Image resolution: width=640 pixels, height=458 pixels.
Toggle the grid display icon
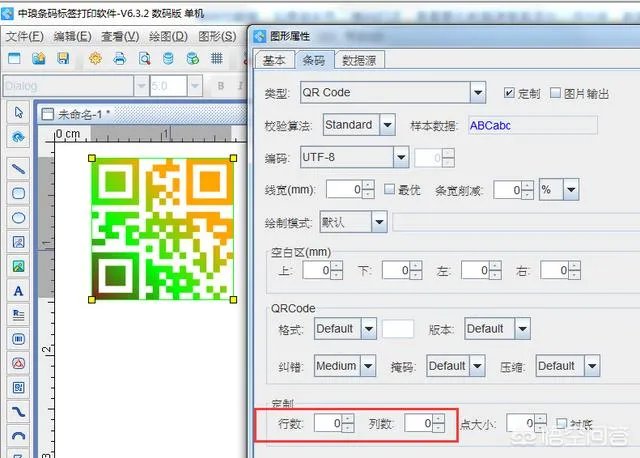tap(217, 58)
